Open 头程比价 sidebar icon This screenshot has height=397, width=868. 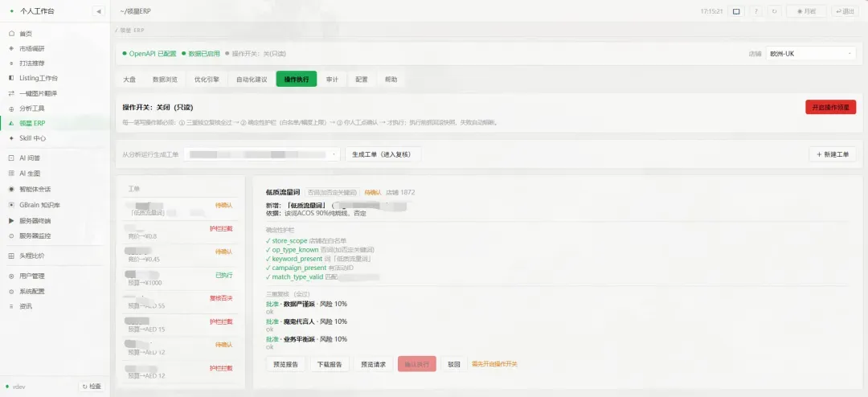click(x=11, y=256)
